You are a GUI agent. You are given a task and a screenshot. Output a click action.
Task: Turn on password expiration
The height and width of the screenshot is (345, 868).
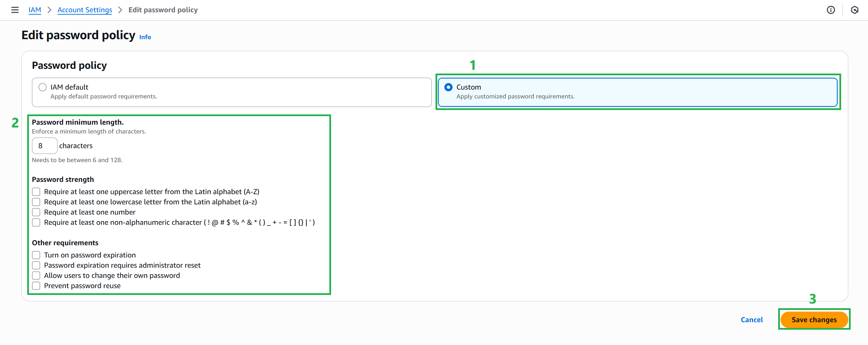point(36,255)
